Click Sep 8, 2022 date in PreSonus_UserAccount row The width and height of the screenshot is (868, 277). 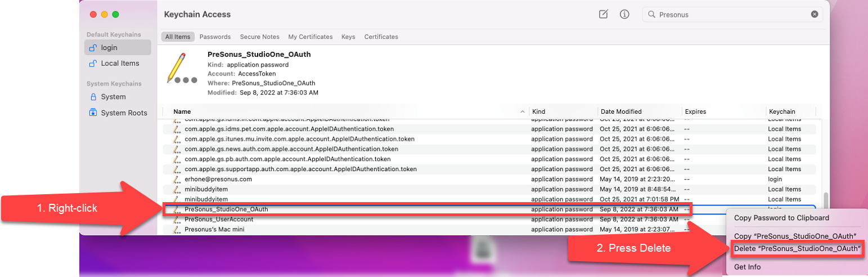(639, 219)
